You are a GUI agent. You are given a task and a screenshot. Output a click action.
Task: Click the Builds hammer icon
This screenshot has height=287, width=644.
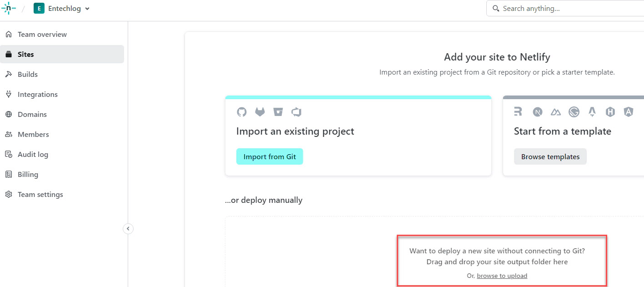point(9,74)
